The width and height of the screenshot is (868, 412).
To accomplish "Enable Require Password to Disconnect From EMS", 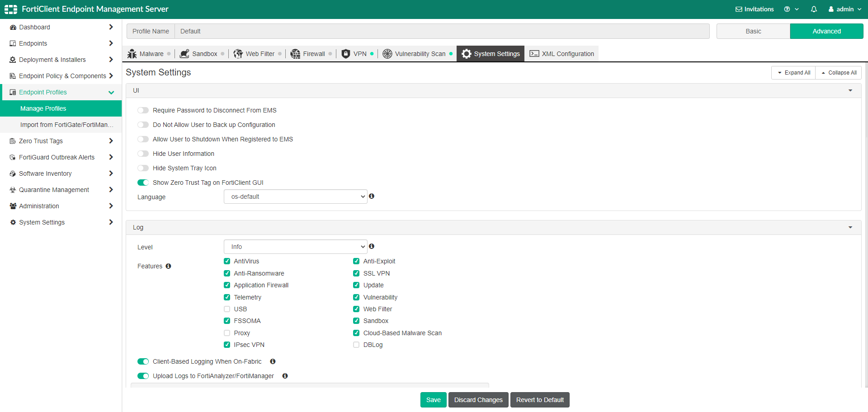I will point(143,110).
